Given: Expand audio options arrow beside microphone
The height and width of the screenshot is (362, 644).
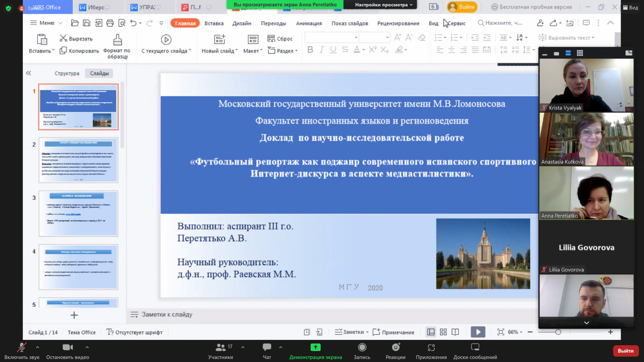Looking at the screenshot, I should click(37, 347).
